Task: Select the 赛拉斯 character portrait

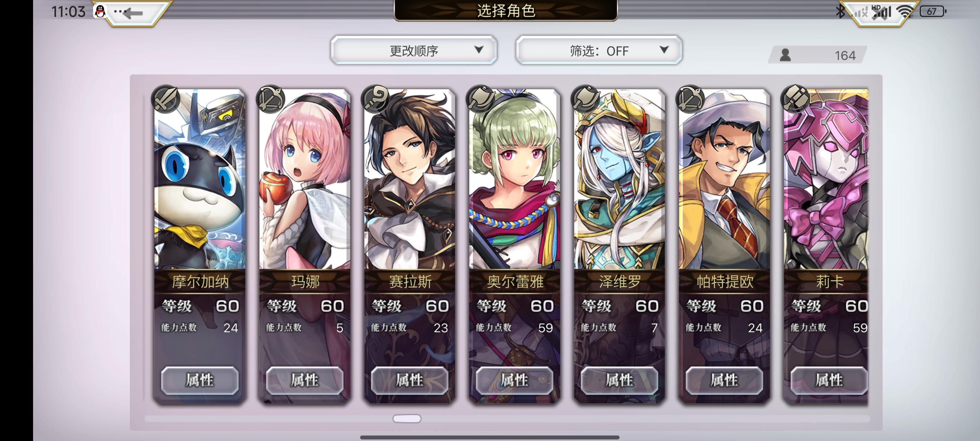Action: (x=410, y=179)
